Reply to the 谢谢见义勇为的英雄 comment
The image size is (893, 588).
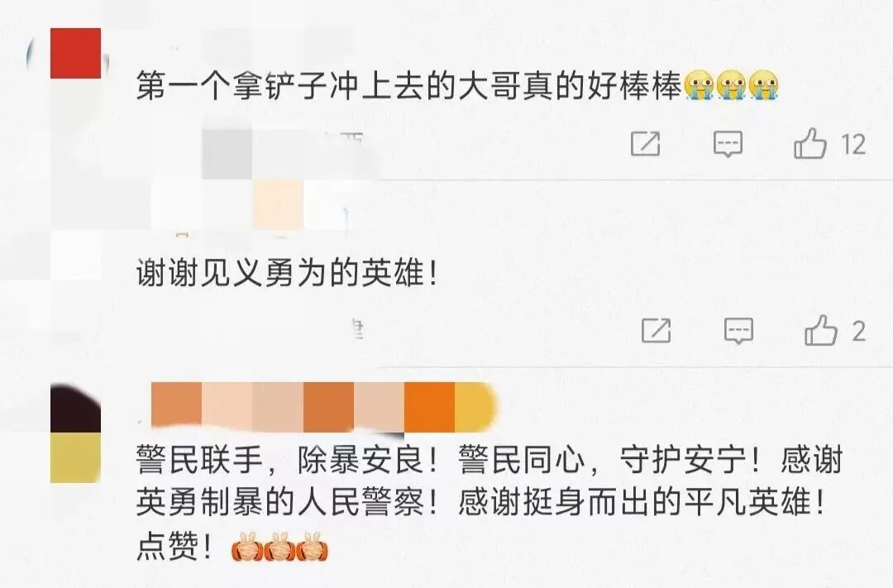(x=738, y=331)
